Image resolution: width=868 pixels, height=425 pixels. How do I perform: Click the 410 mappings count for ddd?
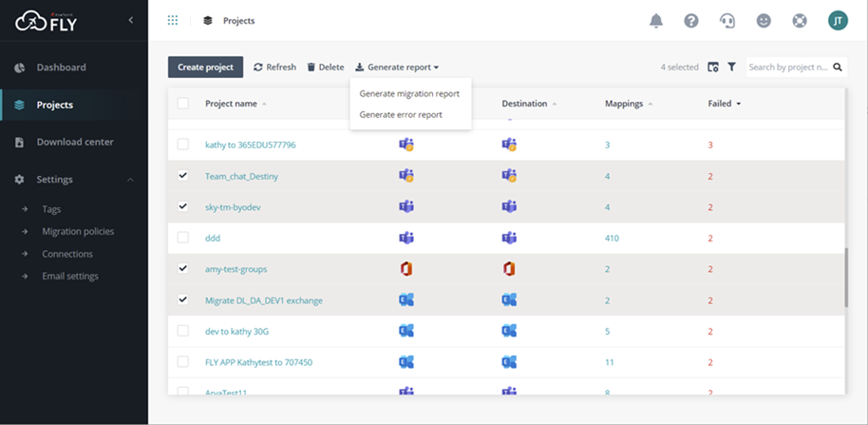click(612, 239)
